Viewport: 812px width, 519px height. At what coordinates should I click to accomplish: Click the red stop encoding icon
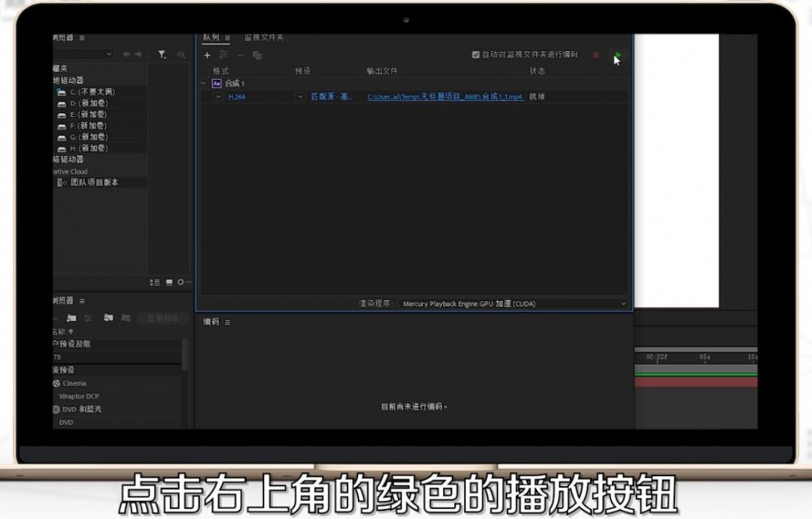(x=595, y=55)
